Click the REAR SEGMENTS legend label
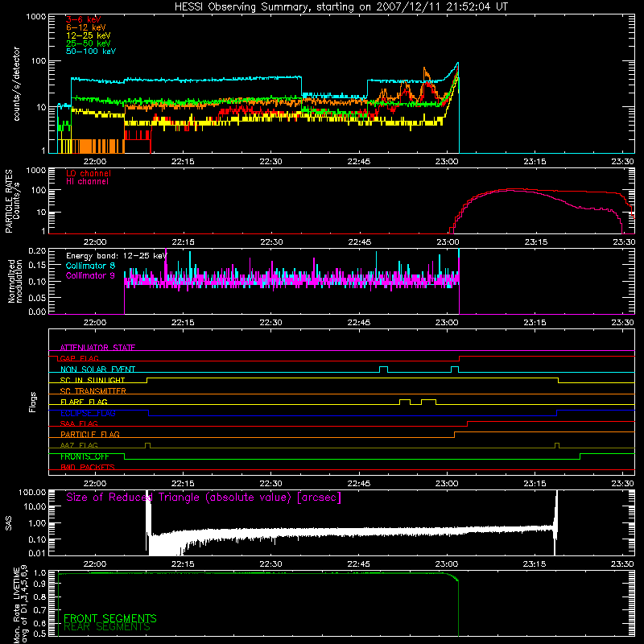Screen dimensions: 644x644 click(107, 627)
